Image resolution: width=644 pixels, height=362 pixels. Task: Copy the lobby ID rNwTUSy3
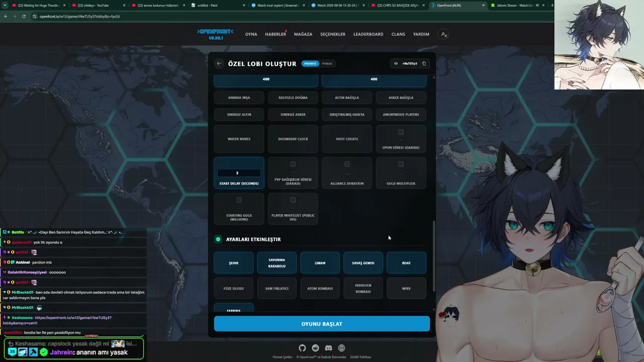(424, 63)
